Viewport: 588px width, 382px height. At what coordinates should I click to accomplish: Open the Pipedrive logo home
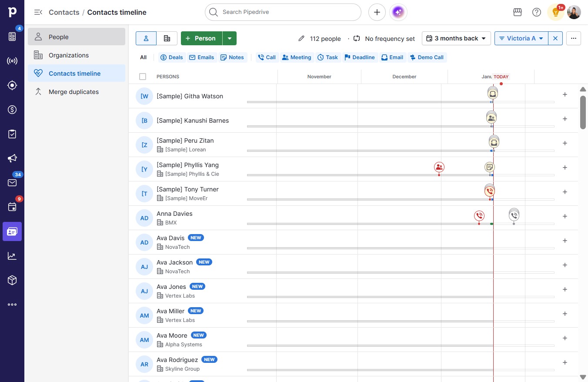12,12
